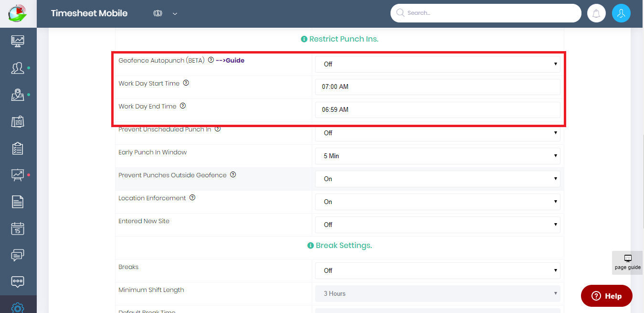
Task: Open the page guide button
Action: coord(628,262)
